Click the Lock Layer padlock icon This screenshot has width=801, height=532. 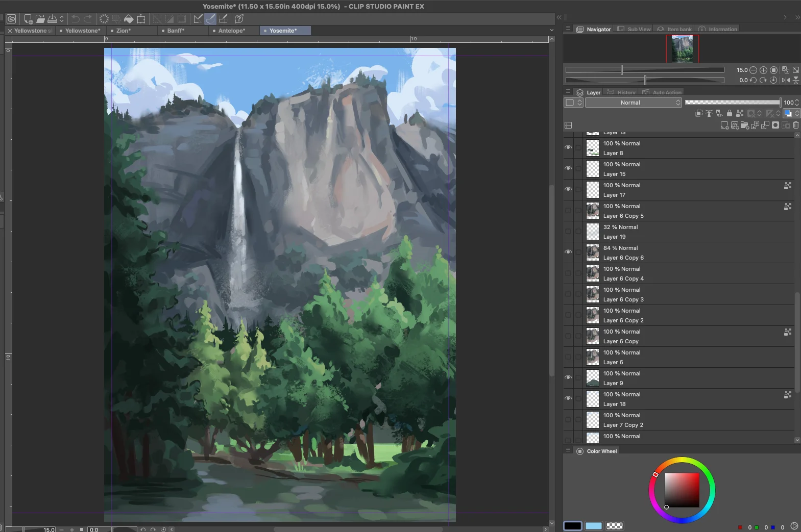(730, 113)
